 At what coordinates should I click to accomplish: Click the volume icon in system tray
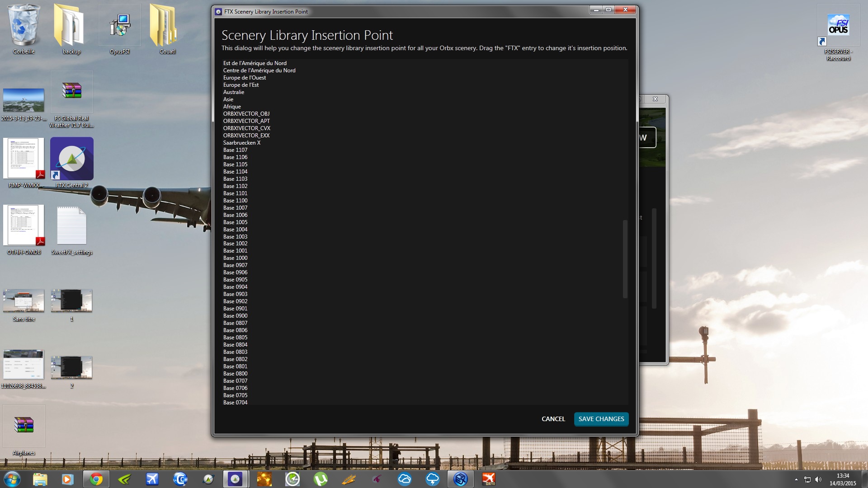coord(818,479)
